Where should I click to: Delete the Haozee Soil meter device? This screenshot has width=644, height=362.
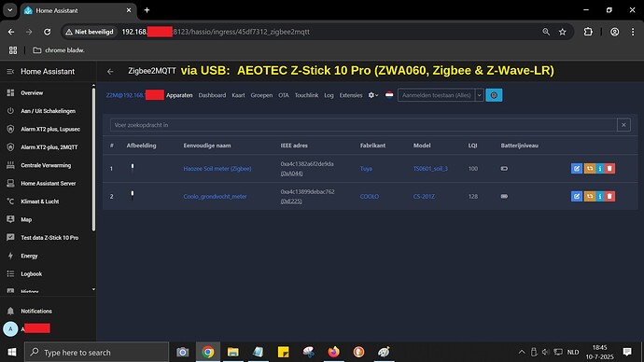tap(609, 168)
